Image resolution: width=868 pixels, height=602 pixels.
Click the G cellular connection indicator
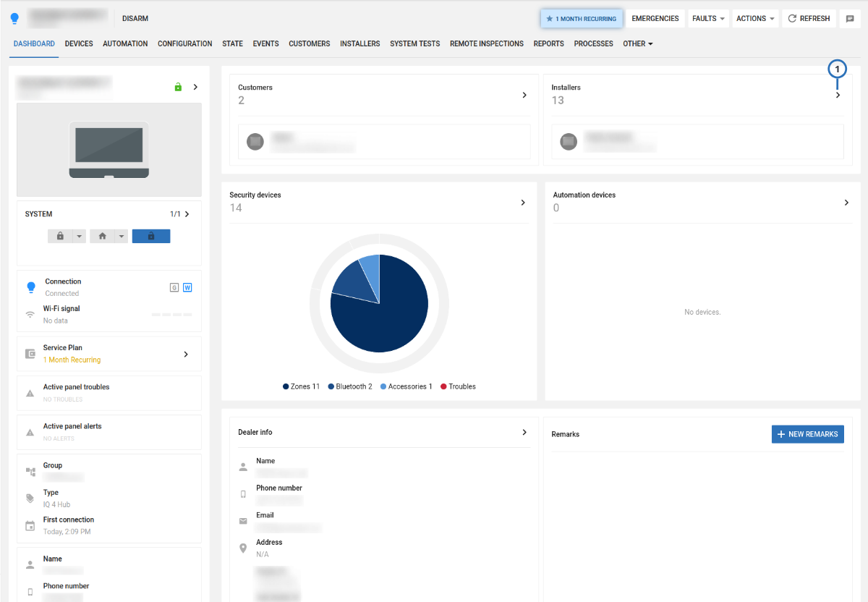tap(174, 287)
